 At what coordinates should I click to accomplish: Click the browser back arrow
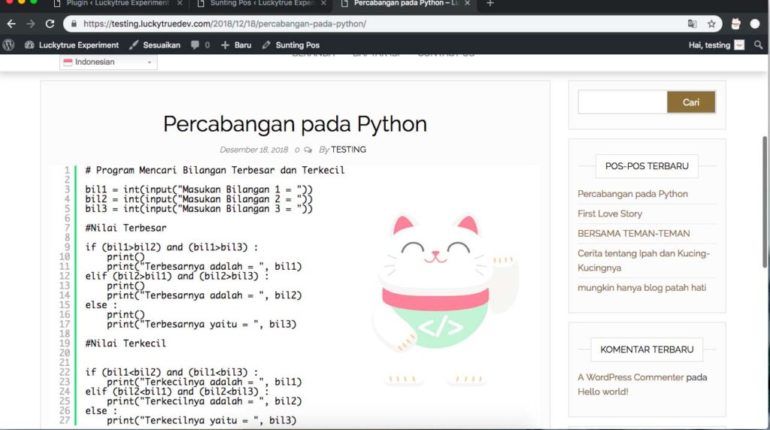click(11, 23)
